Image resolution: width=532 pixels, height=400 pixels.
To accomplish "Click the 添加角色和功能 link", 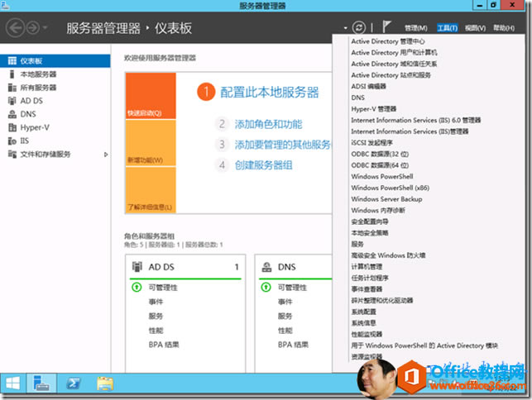I will coord(268,125).
